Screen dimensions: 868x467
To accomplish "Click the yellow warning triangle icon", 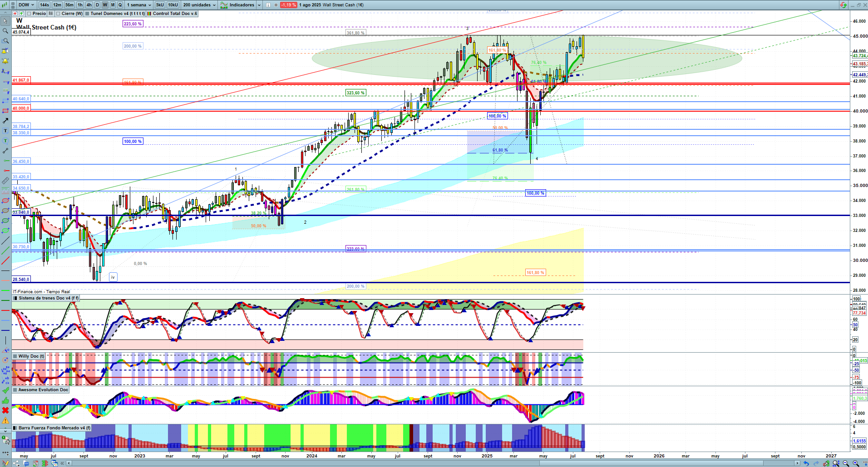I will [5, 420].
